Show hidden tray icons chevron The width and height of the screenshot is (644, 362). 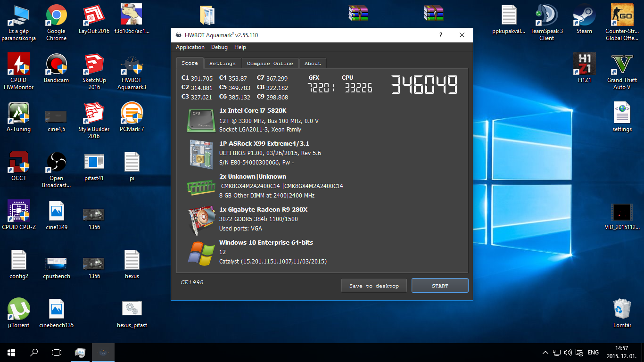coord(545,353)
